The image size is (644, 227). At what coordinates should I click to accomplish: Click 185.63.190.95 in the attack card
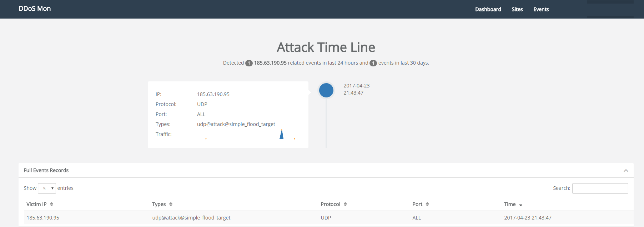[213, 94]
